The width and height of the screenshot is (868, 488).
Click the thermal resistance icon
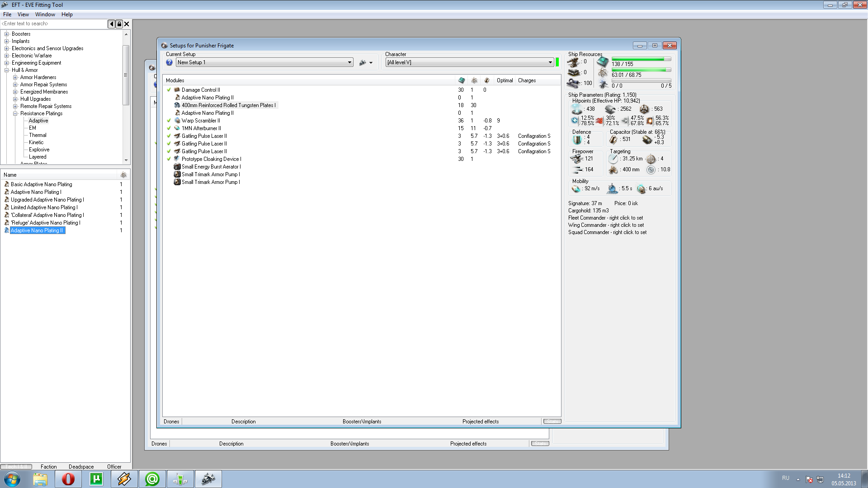tap(599, 121)
